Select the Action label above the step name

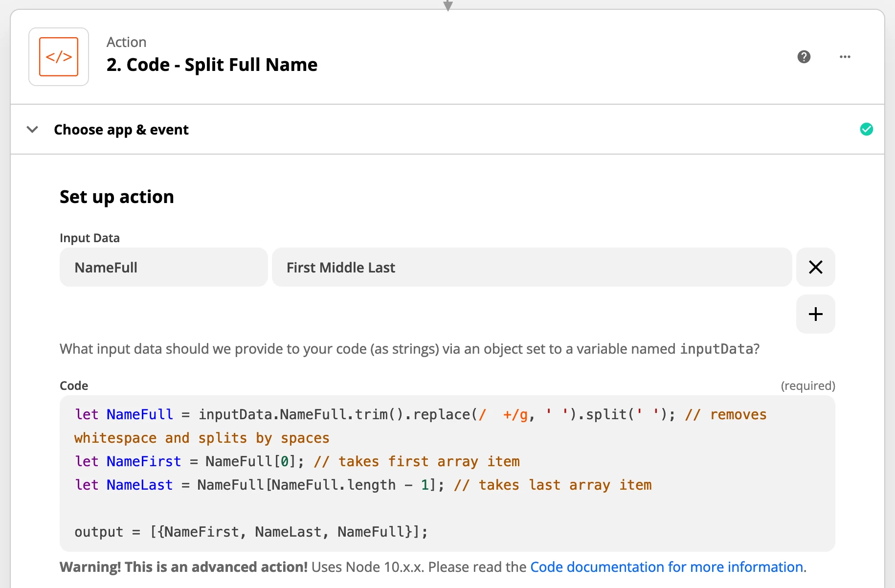click(126, 42)
